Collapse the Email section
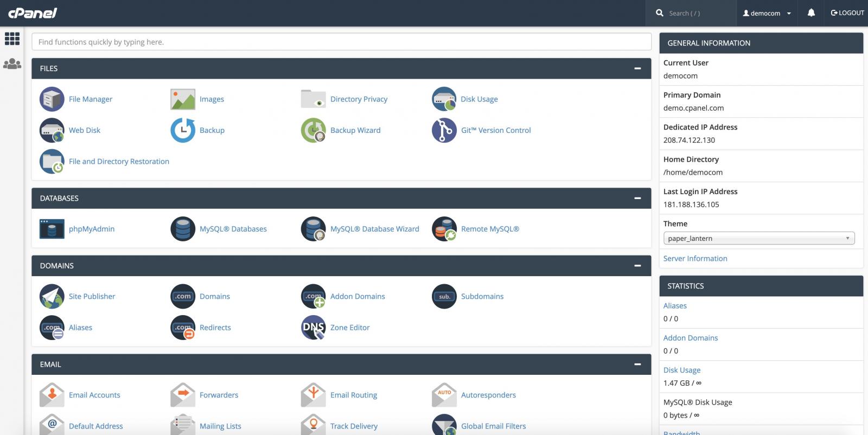 point(637,364)
